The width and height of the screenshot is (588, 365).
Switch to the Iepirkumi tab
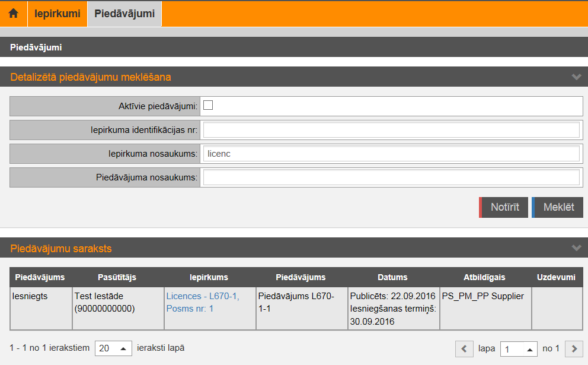[57, 13]
